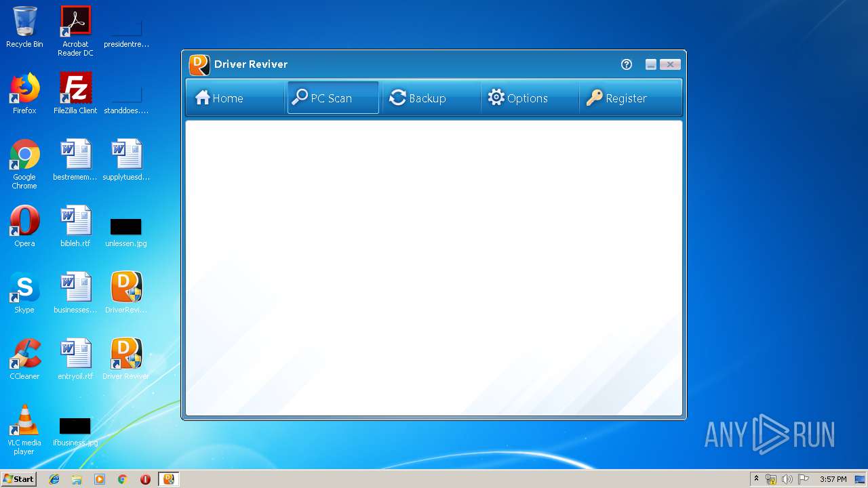The image size is (868, 488).
Task: Select the standdoes... desktop file
Action: coord(126,100)
